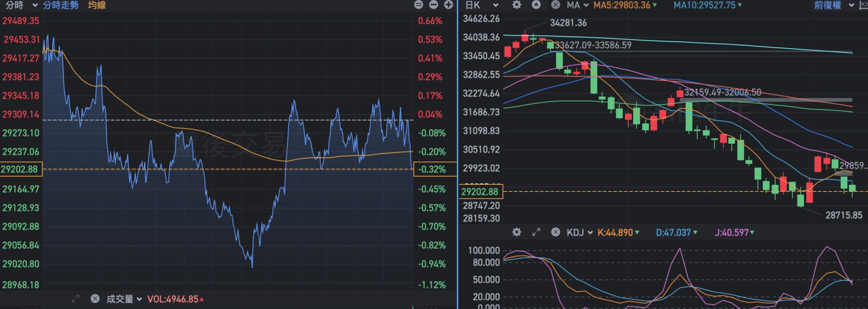Image resolution: width=868 pixels, height=309 pixels.
Task: Select the 均線 average line label
Action: coord(97,5)
